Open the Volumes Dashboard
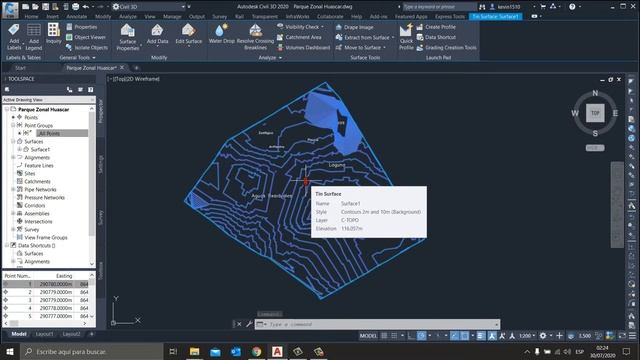The height and width of the screenshot is (360, 640). pyautogui.click(x=303, y=47)
